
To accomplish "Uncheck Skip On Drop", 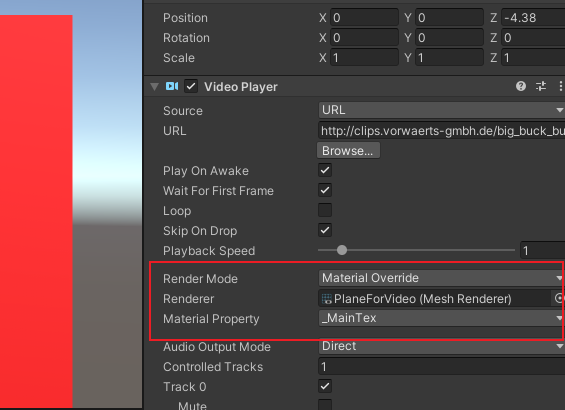I will coord(325,230).
